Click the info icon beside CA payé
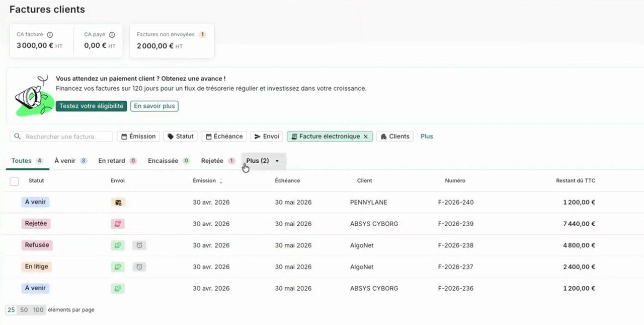Screen dimensions: 644x325 pos(112,35)
